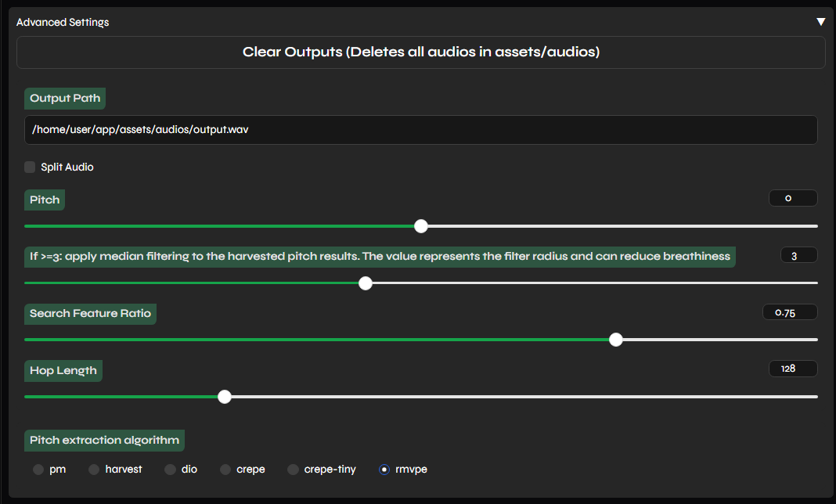Viewport: 836px width, 504px height.
Task: Collapse the Advanced Settings arrow
Action: 820,22
